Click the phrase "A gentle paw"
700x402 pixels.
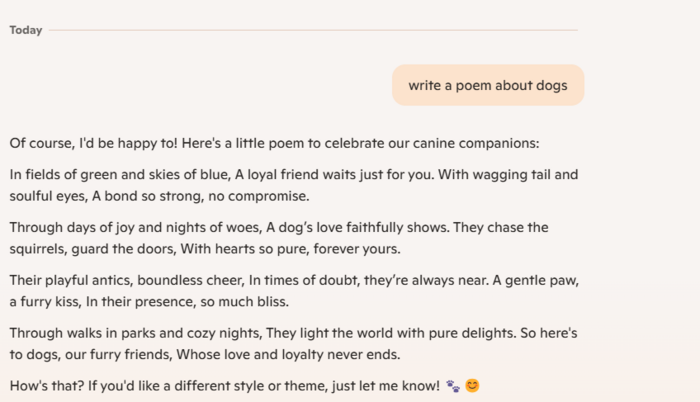(533, 281)
